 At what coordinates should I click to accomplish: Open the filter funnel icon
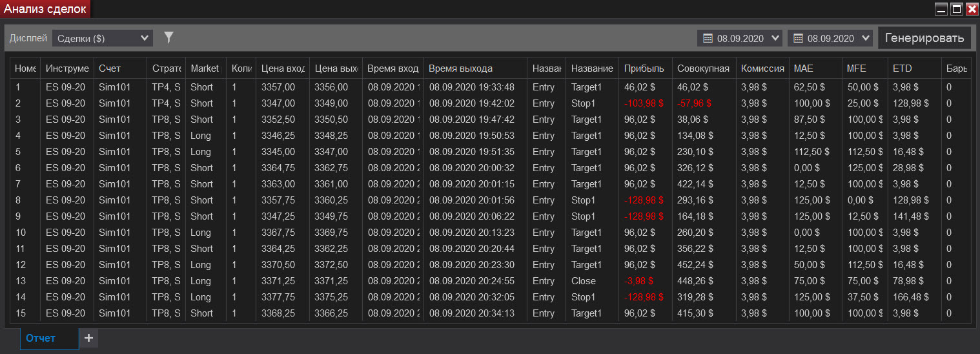point(168,38)
